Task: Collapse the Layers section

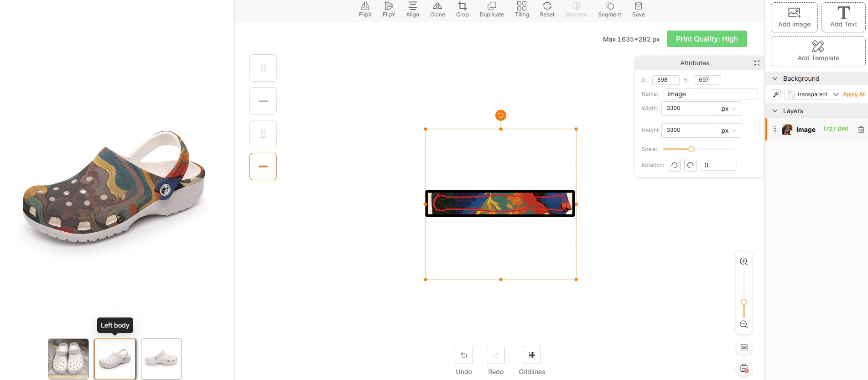Action: coord(774,111)
